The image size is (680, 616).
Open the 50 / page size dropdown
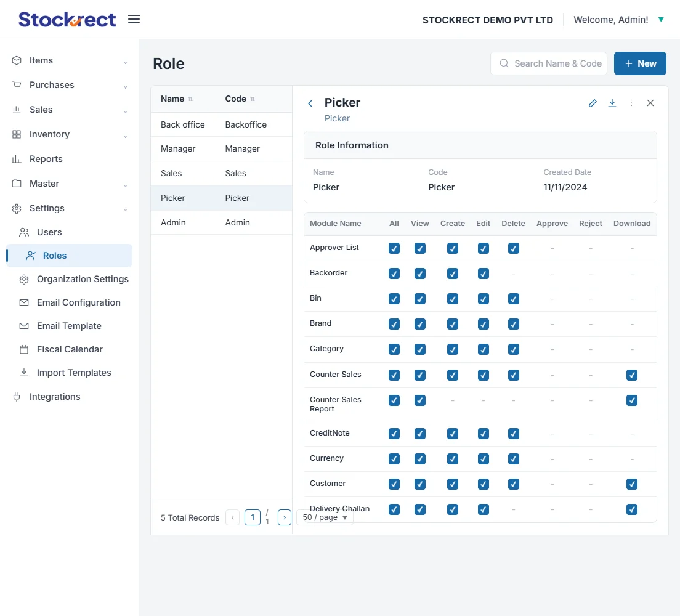tap(325, 517)
